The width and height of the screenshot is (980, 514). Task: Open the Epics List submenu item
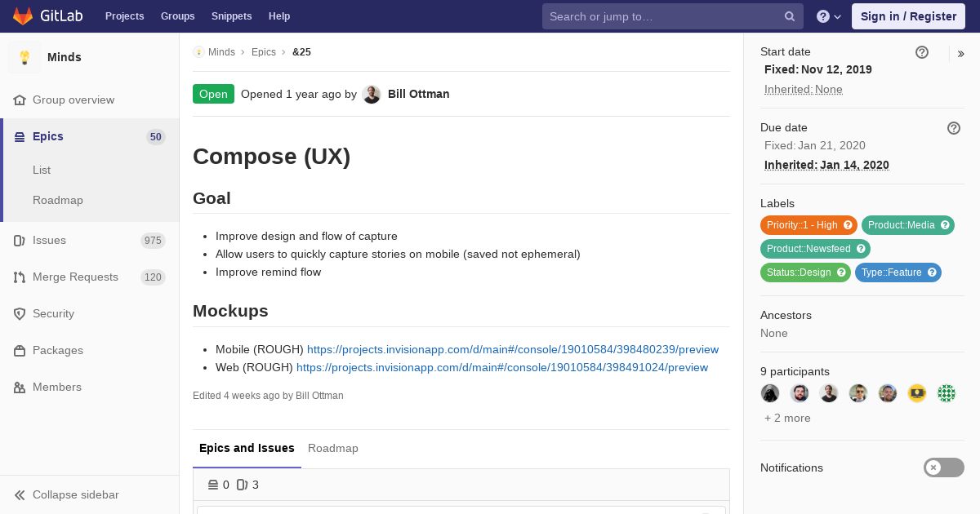point(42,170)
